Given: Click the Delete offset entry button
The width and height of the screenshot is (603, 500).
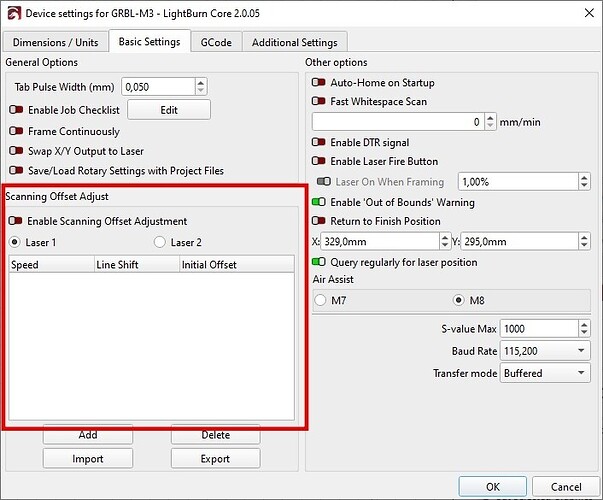Looking at the screenshot, I should [x=216, y=435].
